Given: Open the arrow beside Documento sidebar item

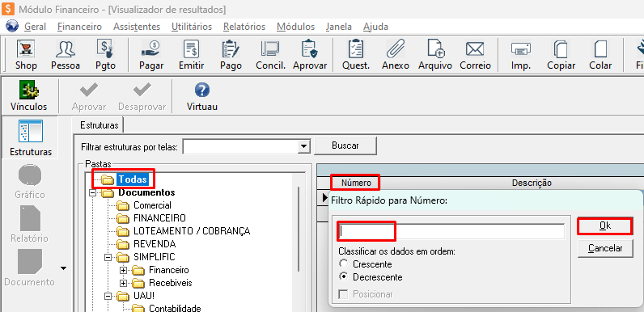Looking at the screenshot, I should pyautogui.click(x=63, y=268).
